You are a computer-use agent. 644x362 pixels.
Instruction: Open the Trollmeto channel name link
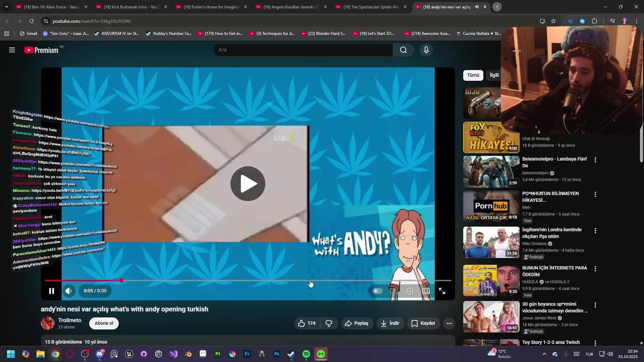pos(70,320)
